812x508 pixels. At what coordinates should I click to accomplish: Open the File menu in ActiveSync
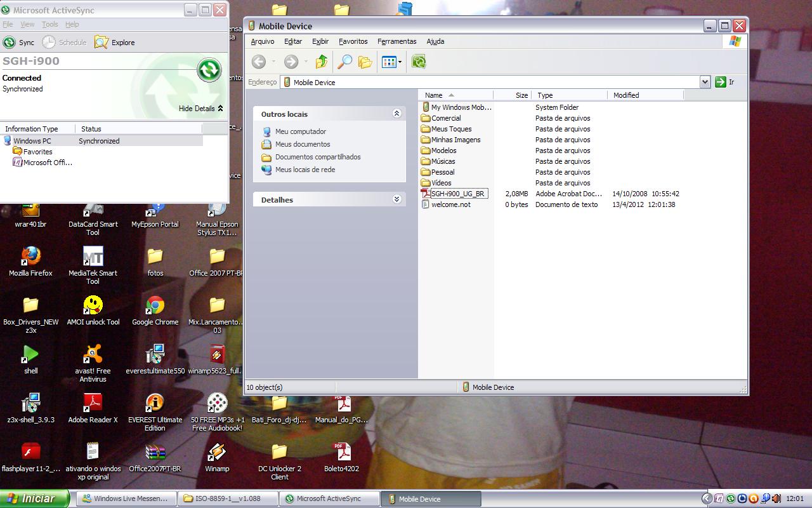[x=8, y=24]
